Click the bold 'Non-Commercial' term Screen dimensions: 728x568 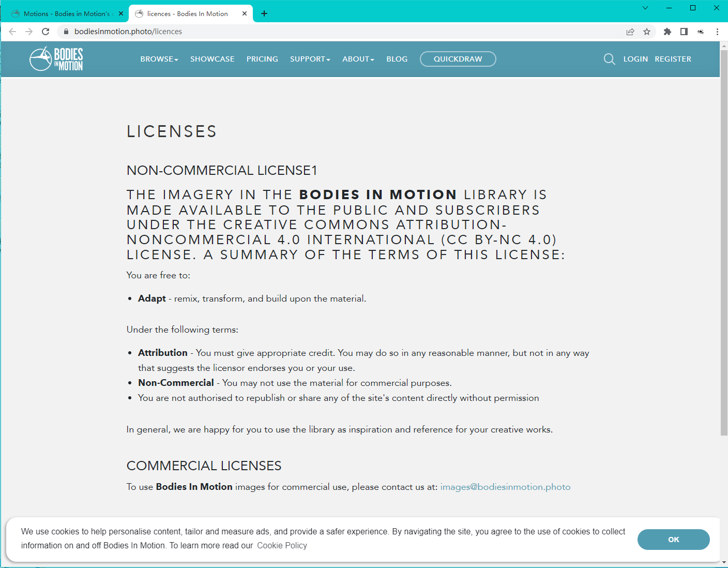click(176, 383)
